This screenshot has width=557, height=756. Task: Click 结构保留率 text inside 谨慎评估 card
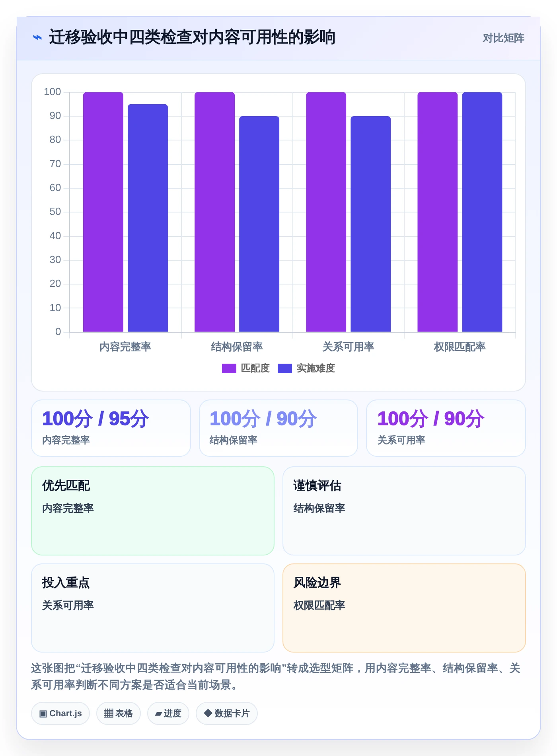click(x=319, y=508)
